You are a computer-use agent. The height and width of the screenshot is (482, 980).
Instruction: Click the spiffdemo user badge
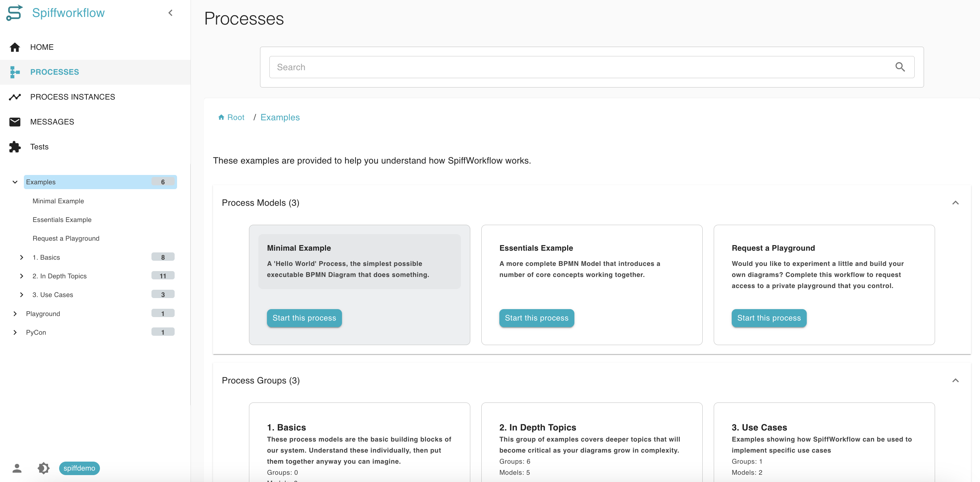[79, 468]
